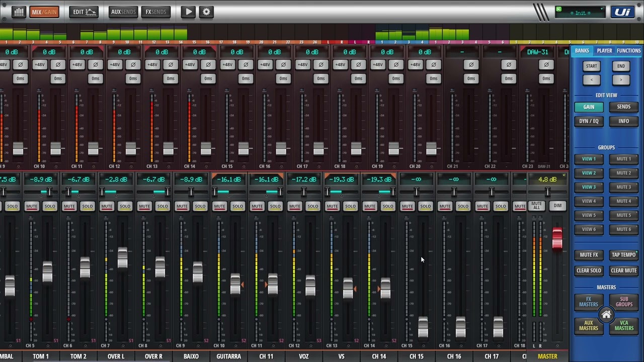This screenshot has width=644, height=362.
Task: Switch to MIX/GAIN view
Action: [x=44, y=12]
